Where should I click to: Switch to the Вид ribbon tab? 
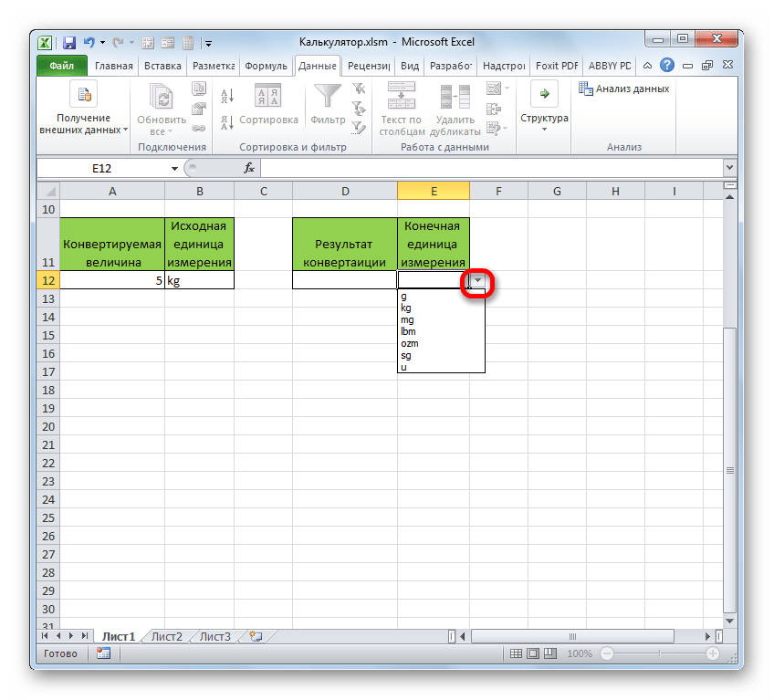[409, 66]
